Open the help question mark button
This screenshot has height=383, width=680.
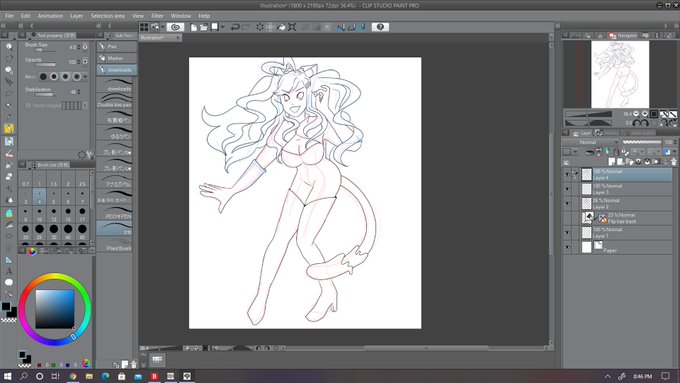[380, 27]
